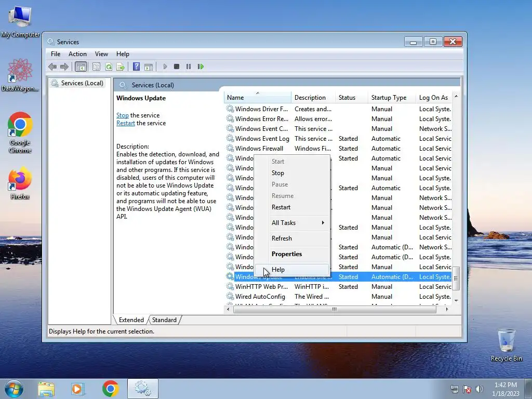Click the Refresh toolbar icon
This screenshot has width=532, height=399.
pos(109,66)
